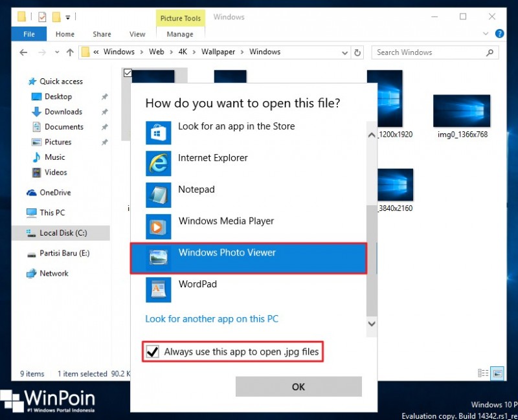Image resolution: width=518 pixels, height=420 pixels.
Task: Open the Customize Quick Access Toolbar dropdown
Action: (x=68, y=17)
